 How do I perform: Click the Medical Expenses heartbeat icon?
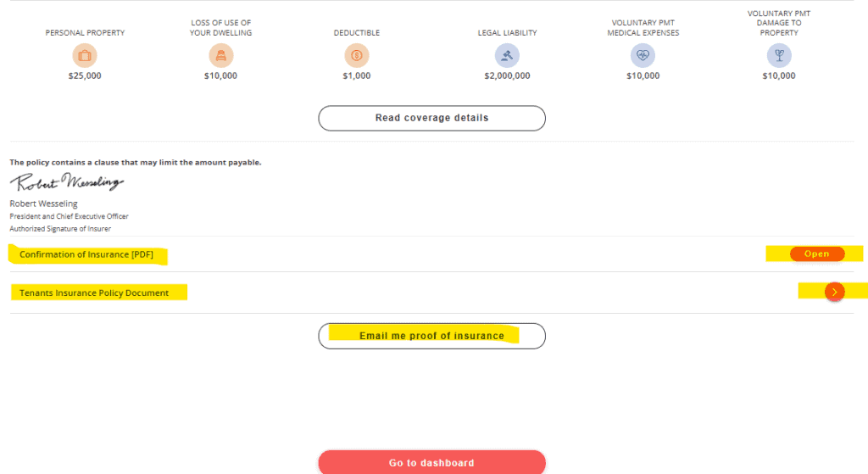pyautogui.click(x=643, y=55)
